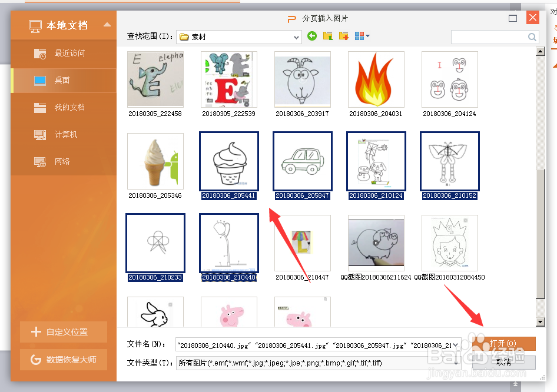557x392 pixels.
Task: Expand the 查找范围 folder dropdown
Action: pyautogui.click(x=296, y=37)
